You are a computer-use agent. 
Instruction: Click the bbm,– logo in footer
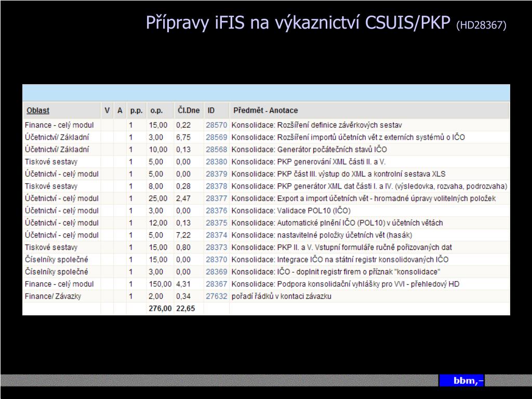click(x=461, y=380)
